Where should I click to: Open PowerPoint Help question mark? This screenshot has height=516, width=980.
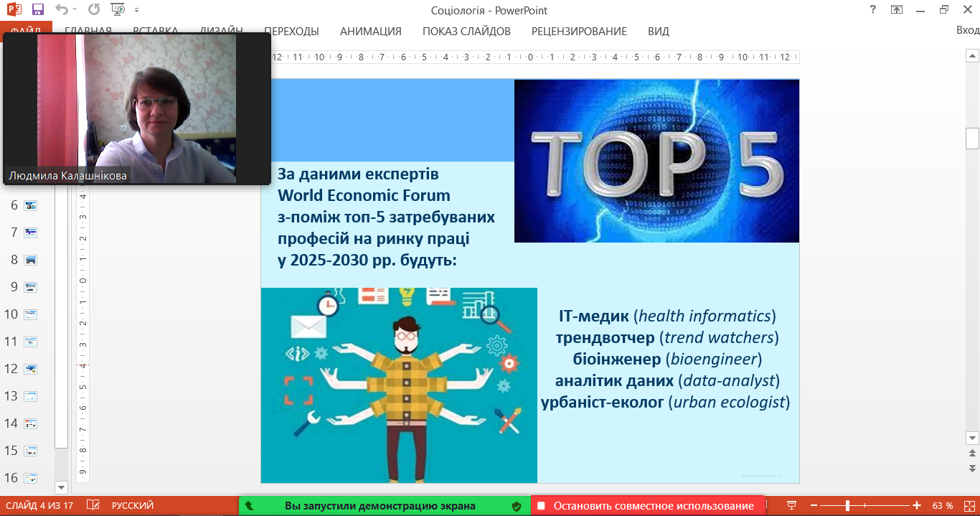pyautogui.click(x=872, y=10)
